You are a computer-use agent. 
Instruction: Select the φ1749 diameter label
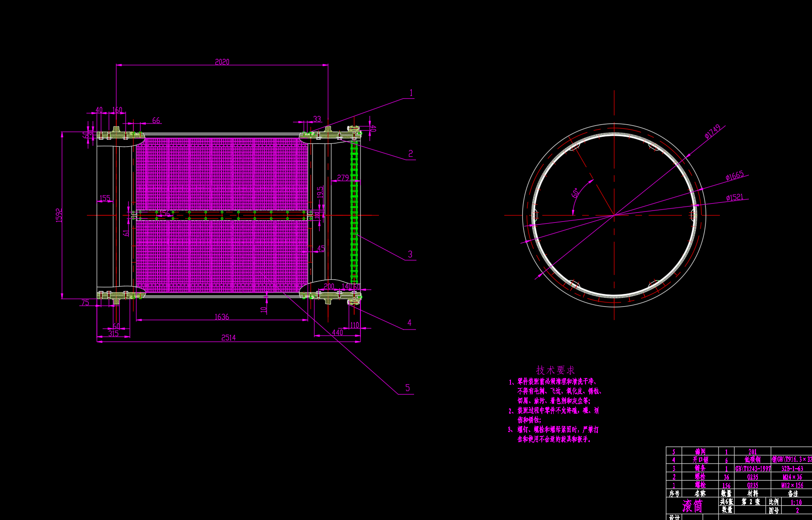712,132
